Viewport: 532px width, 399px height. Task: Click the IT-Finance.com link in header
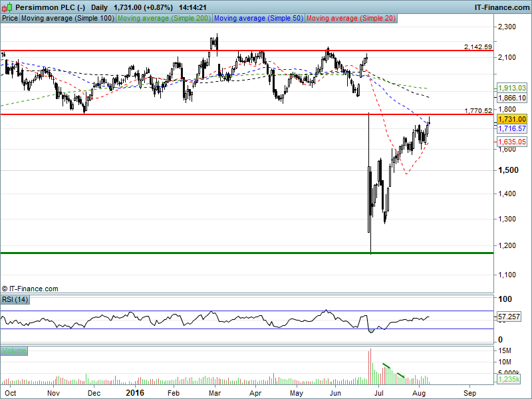coord(502,7)
